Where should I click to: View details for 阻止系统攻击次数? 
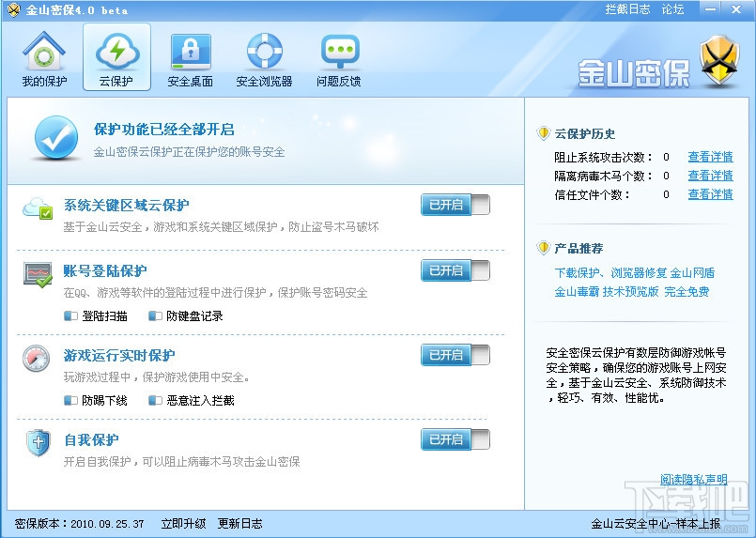coord(710,157)
